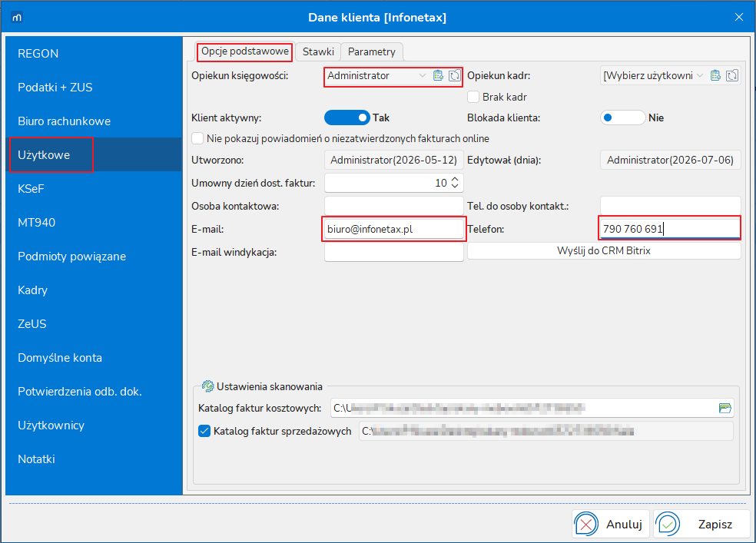756x543 pixels.
Task: Select the Użytkowe section
Action: coord(94,154)
